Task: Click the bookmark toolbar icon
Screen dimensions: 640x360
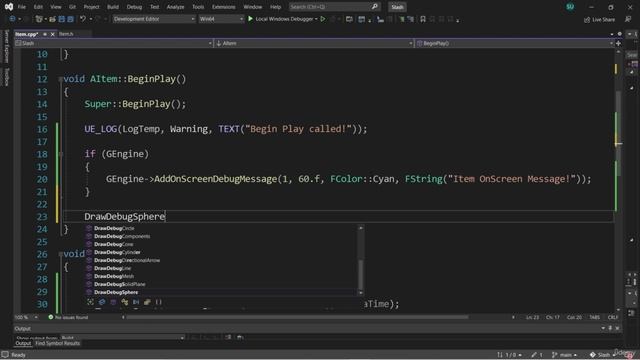Action: pos(423,19)
